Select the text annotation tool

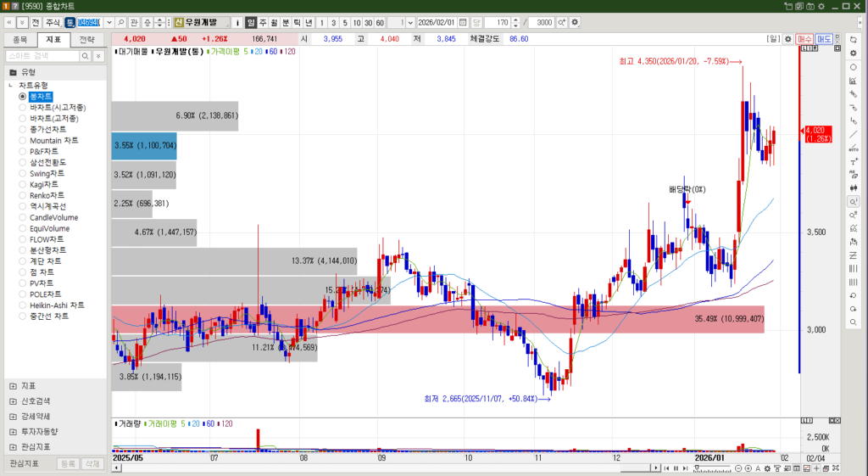click(853, 161)
